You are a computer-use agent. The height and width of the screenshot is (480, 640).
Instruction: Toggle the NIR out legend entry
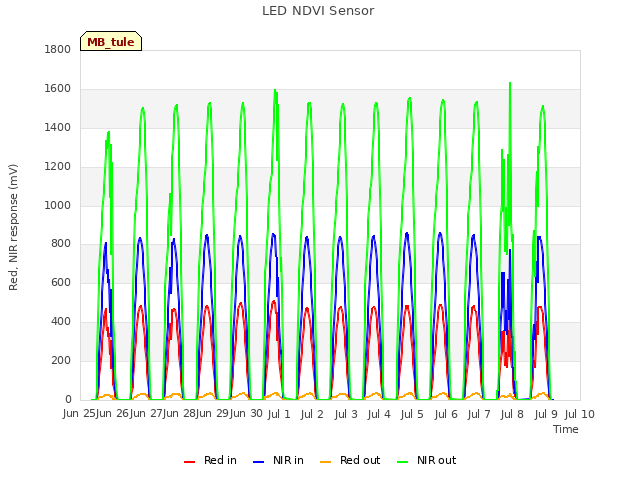tap(427, 460)
